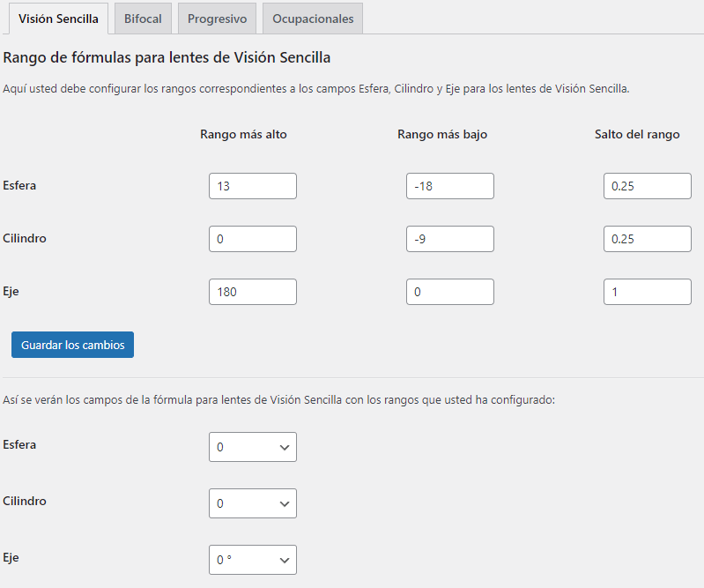Click the Eje lowest range field
The image size is (704, 588).
[x=450, y=292]
